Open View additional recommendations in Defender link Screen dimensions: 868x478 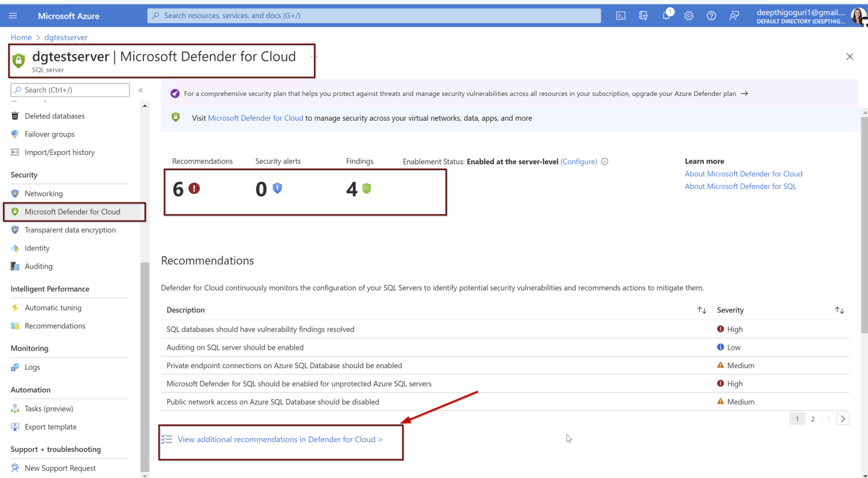point(280,439)
